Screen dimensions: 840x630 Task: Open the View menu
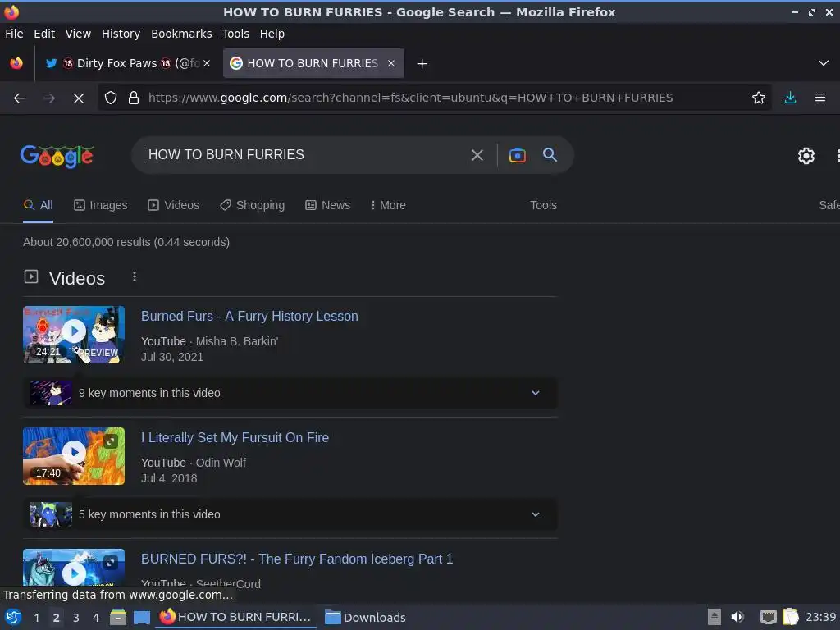click(x=78, y=34)
